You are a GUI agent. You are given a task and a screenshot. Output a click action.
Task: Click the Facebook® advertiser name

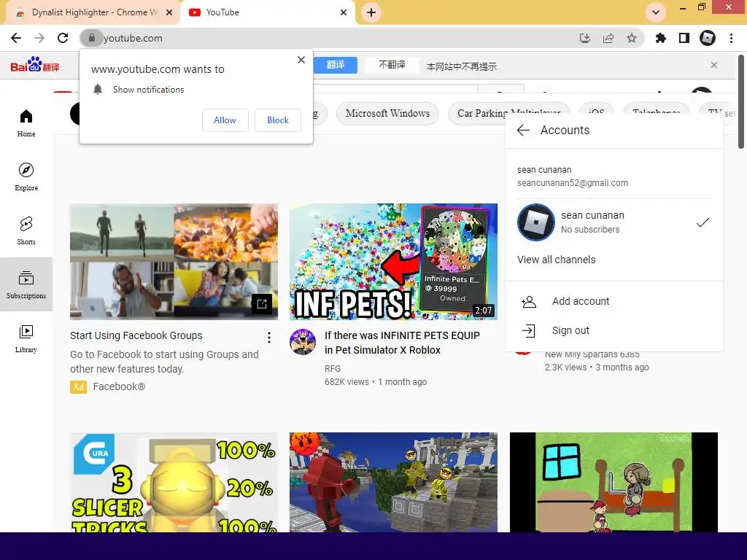[119, 386]
